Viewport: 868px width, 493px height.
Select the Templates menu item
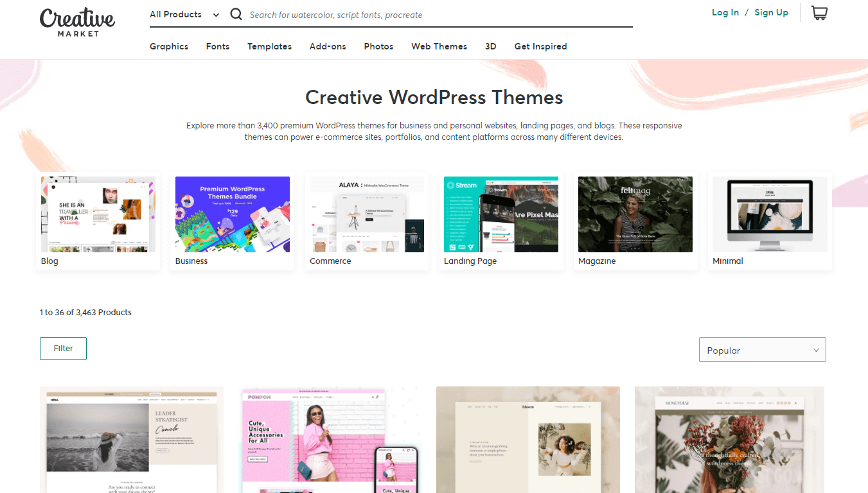pyautogui.click(x=269, y=46)
